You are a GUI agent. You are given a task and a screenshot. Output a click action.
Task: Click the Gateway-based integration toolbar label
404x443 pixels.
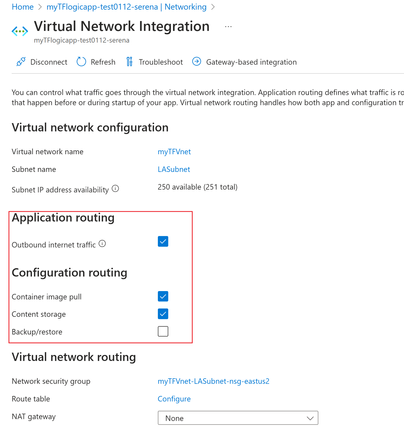(251, 62)
